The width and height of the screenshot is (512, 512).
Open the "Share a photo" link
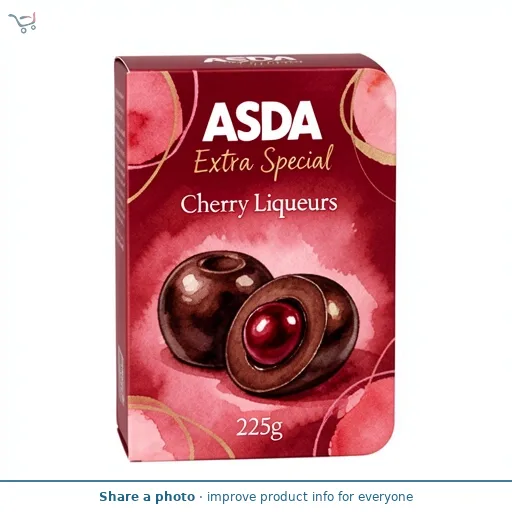(x=147, y=497)
